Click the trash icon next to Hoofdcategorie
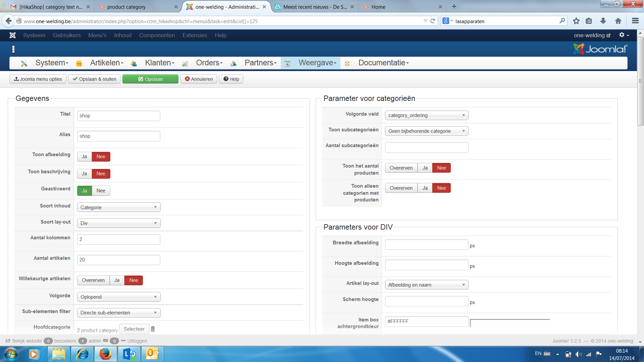644x362 pixels. coord(153,329)
